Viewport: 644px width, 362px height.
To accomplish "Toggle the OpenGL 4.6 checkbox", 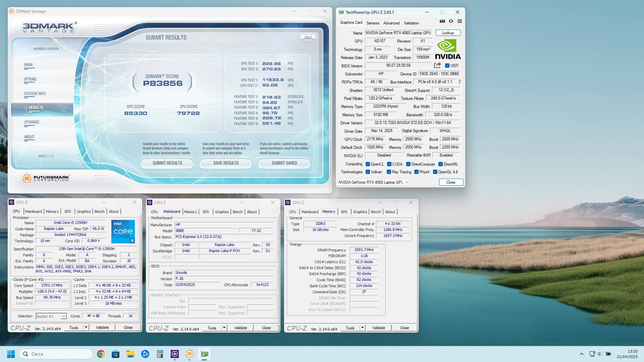I will coord(435,172).
